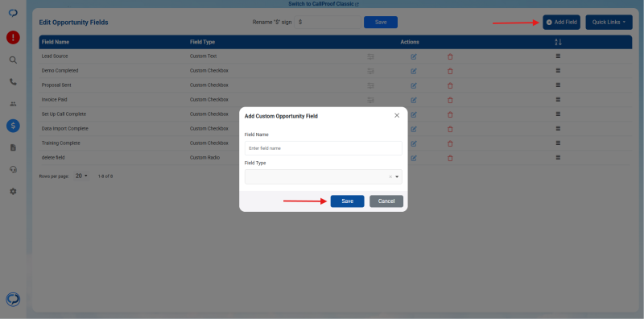644x319 pixels.
Task: Open the red alert notifications icon
Action: (13, 37)
